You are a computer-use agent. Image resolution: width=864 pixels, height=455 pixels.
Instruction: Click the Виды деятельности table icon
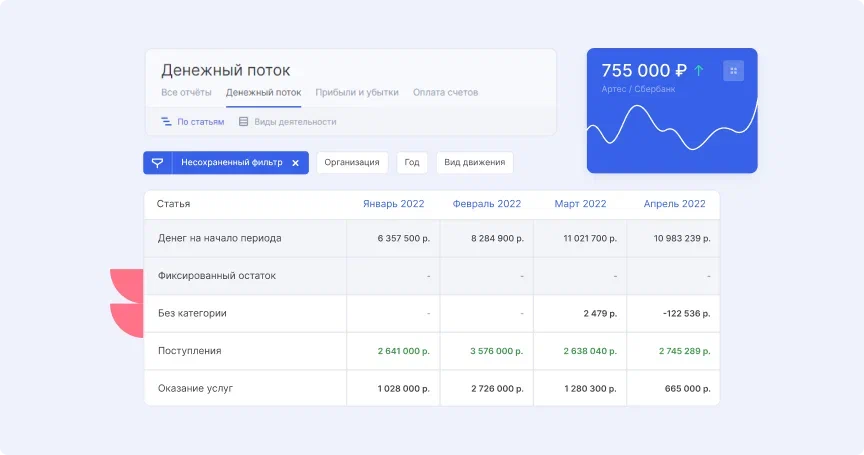243,122
